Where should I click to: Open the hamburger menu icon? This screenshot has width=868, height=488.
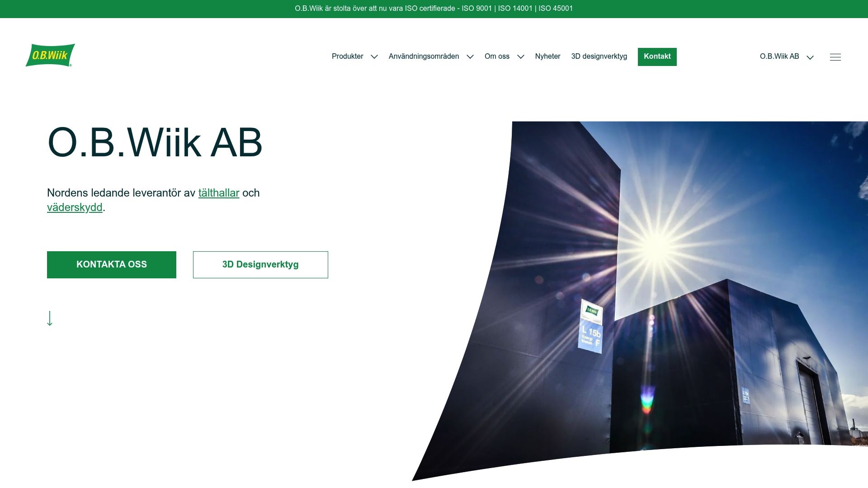click(835, 57)
